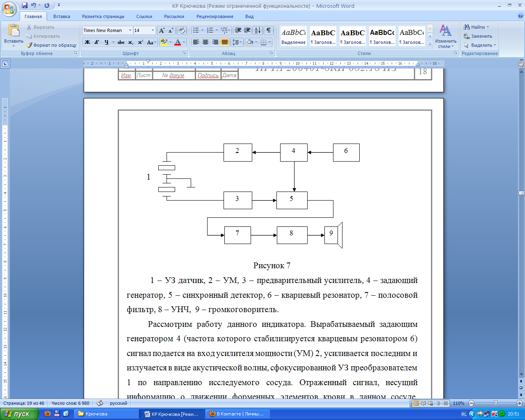Click the Изменить стили button
525x420 pixels.
pos(446,36)
